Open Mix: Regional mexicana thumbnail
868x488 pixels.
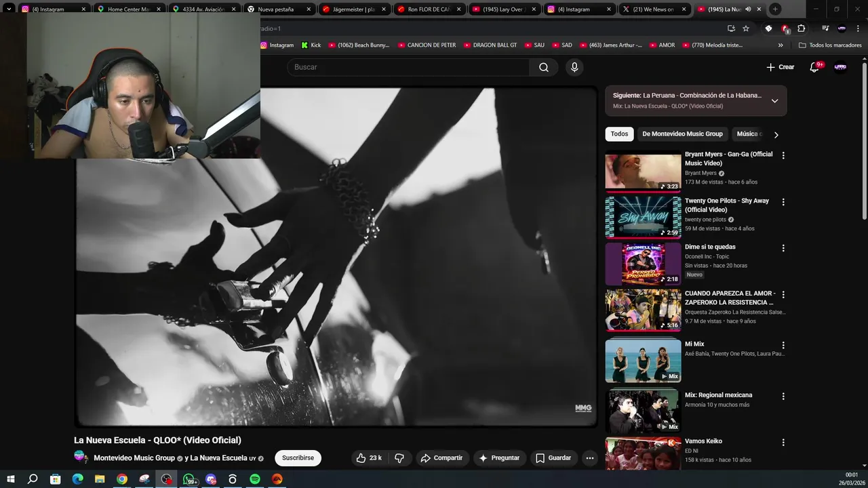(x=643, y=411)
